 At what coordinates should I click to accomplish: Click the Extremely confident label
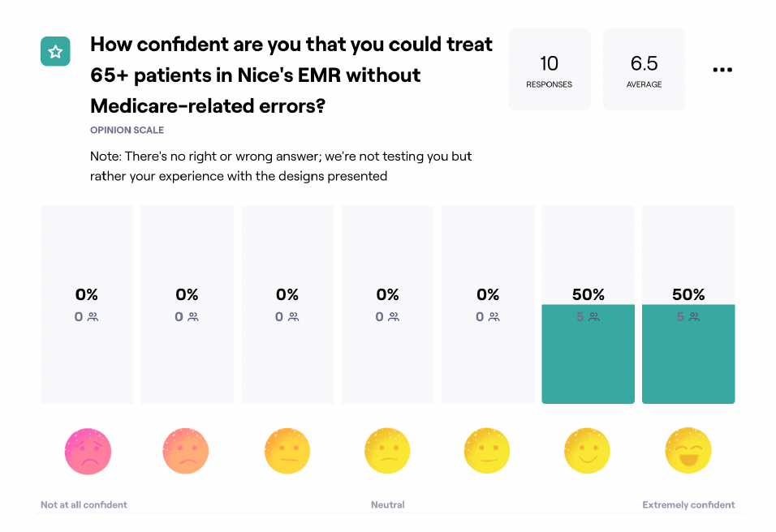tap(688, 504)
